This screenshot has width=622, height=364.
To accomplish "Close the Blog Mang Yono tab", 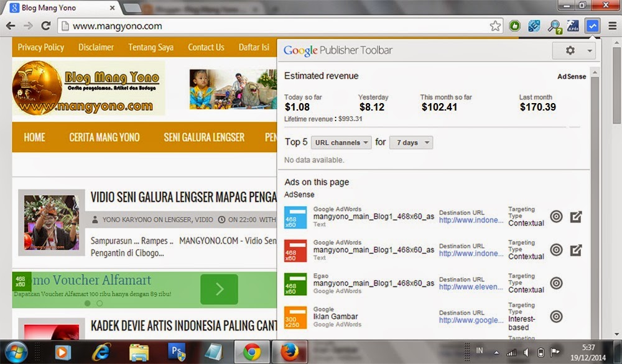I will 112,7.
